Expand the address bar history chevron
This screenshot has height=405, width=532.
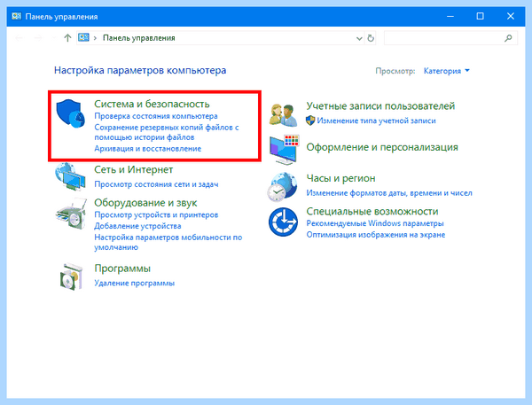point(359,38)
